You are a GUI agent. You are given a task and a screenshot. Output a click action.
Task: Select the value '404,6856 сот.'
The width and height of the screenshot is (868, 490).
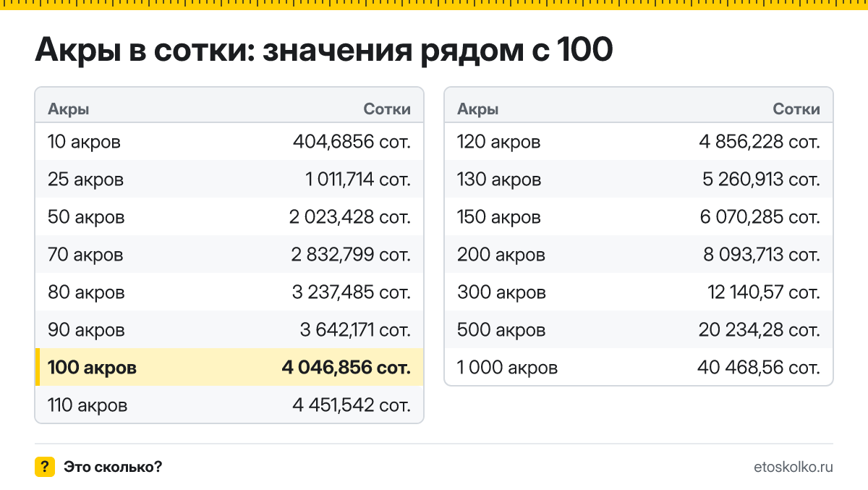pos(352,141)
